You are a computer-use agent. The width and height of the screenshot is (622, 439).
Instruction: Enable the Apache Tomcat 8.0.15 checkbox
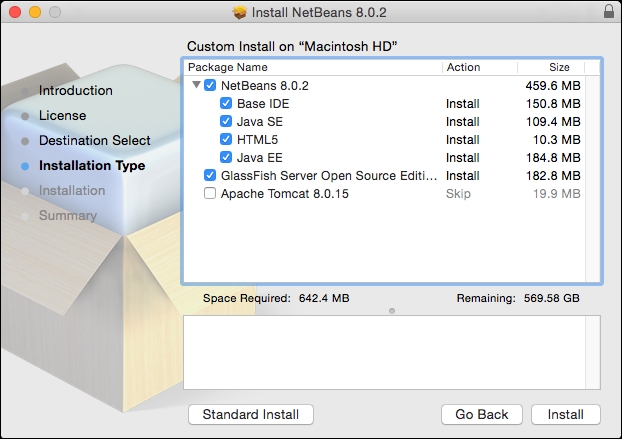point(210,194)
